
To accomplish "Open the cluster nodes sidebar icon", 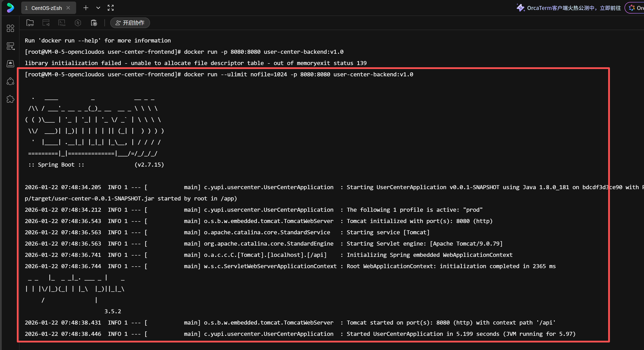I will coord(10,81).
